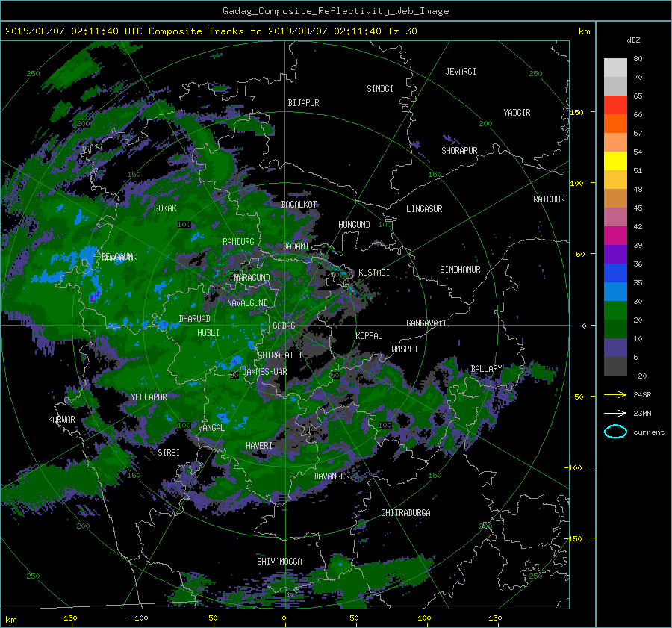Click the LINGASUR city label
The height and width of the screenshot is (628, 672).
click(x=424, y=209)
